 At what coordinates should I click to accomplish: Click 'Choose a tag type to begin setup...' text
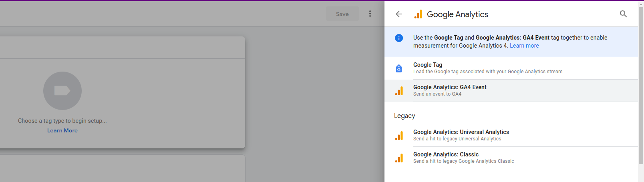tap(62, 121)
